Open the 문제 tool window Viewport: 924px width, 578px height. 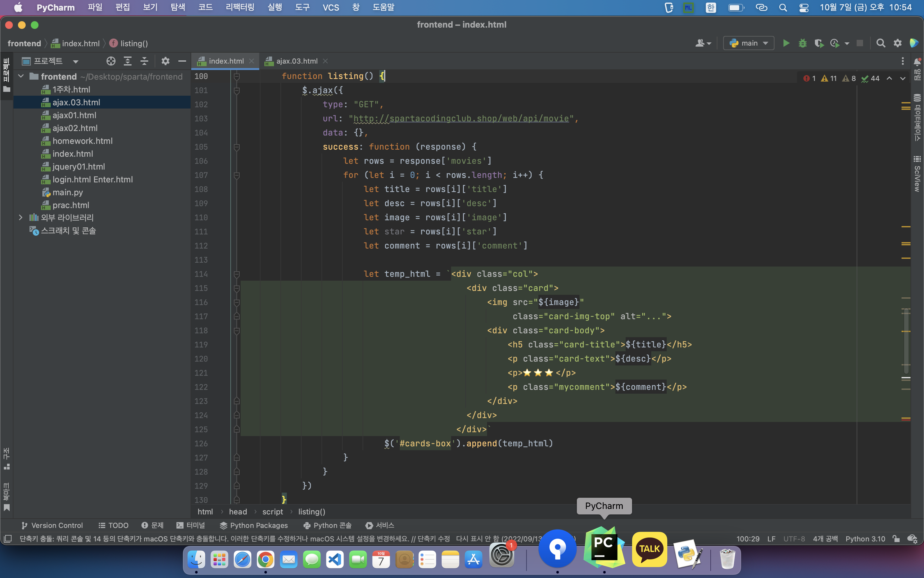pyautogui.click(x=153, y=525)
